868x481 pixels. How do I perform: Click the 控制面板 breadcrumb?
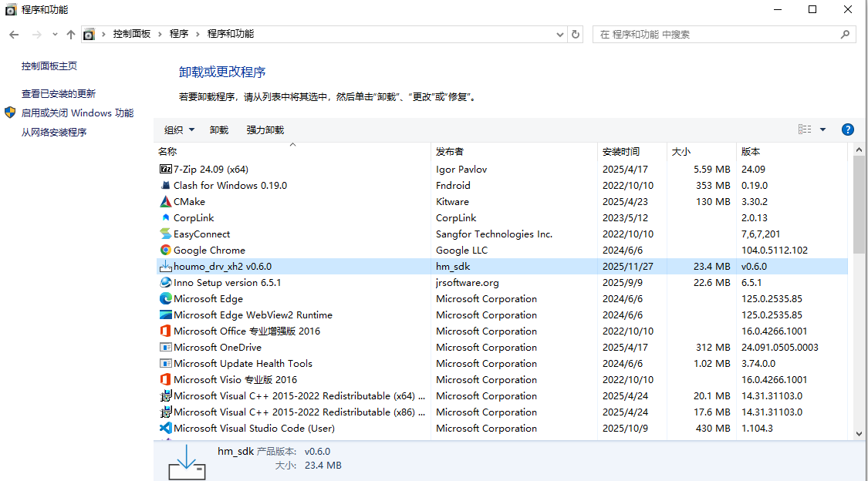click(x=132, y=34)
